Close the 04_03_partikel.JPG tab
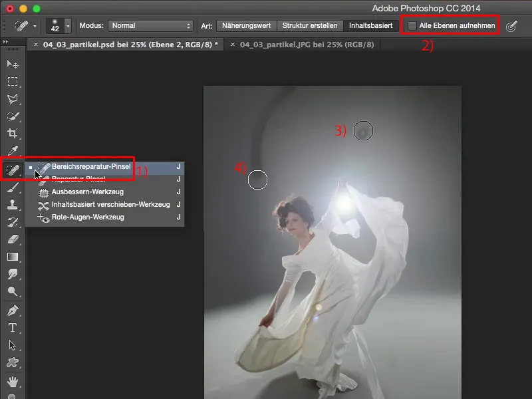The height and width of the screenshot is (399, 532). coord(232,45)
